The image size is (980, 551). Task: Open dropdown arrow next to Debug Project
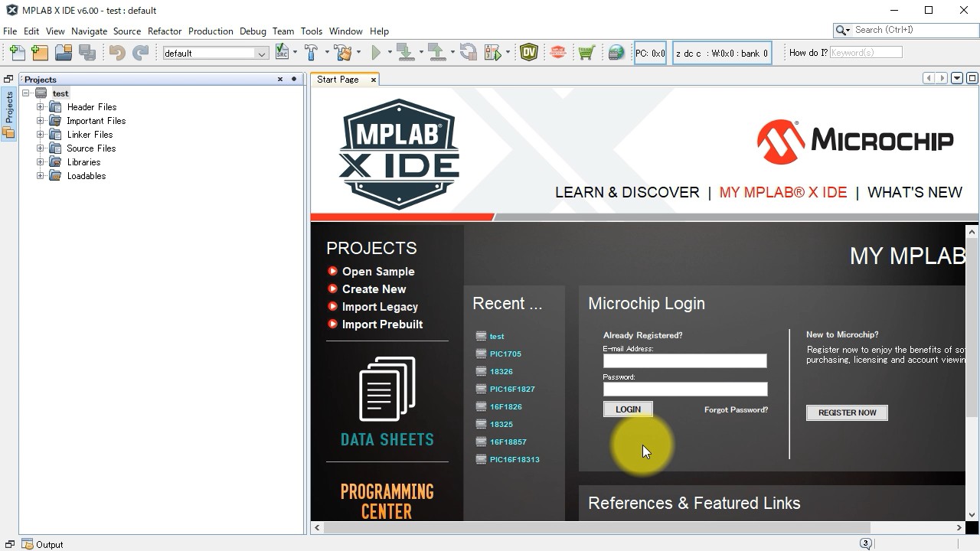click(x=508, y=53)
